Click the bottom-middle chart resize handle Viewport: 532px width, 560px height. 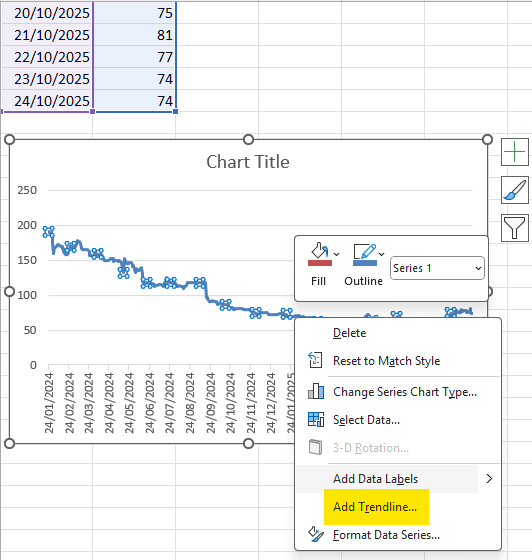[x=249, y=444]
